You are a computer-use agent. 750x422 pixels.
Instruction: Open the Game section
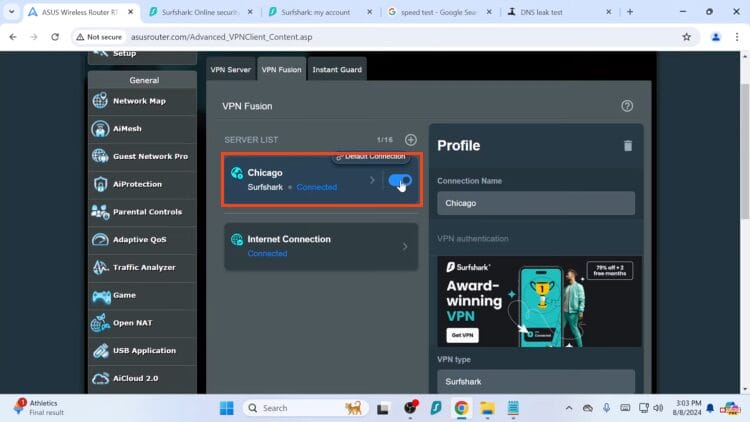pyautogui.click(x=142, y=295)
